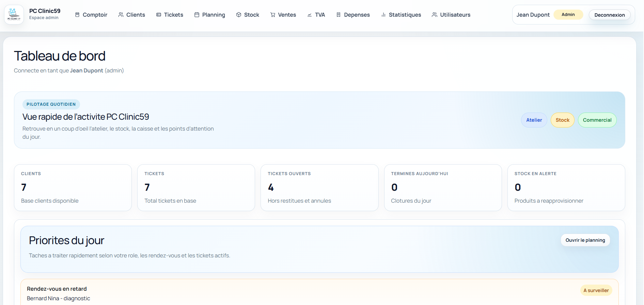Open the Depenses section
Screen dimensions: 644x305
[353, 15]
